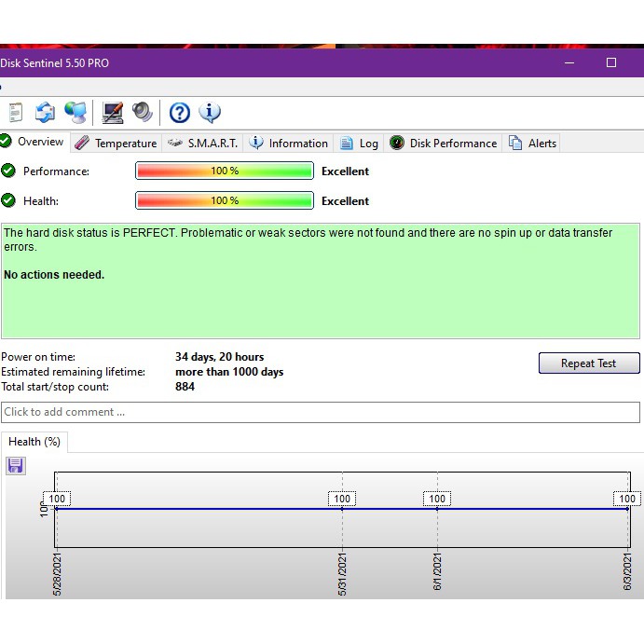Switch to the Temperature tab
Image resolution: width=644 pixels, height=644 pixels.
point(116,144)
